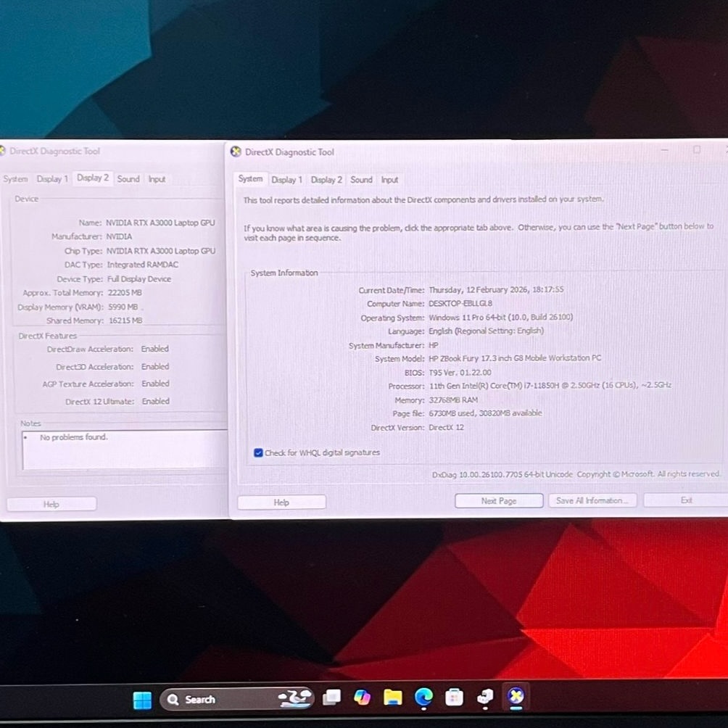Open File Explorer from the taskbar

tap(392, 698)
